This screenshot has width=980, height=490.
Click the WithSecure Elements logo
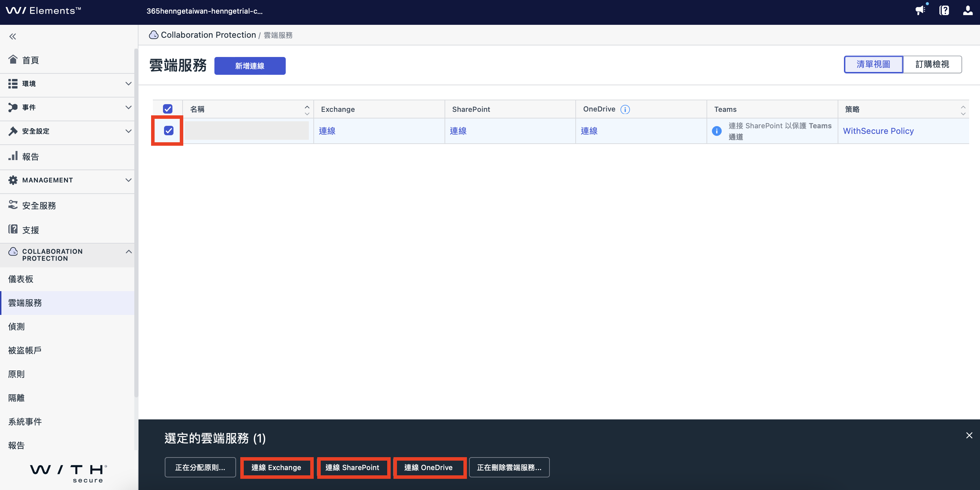pos(43,10)
